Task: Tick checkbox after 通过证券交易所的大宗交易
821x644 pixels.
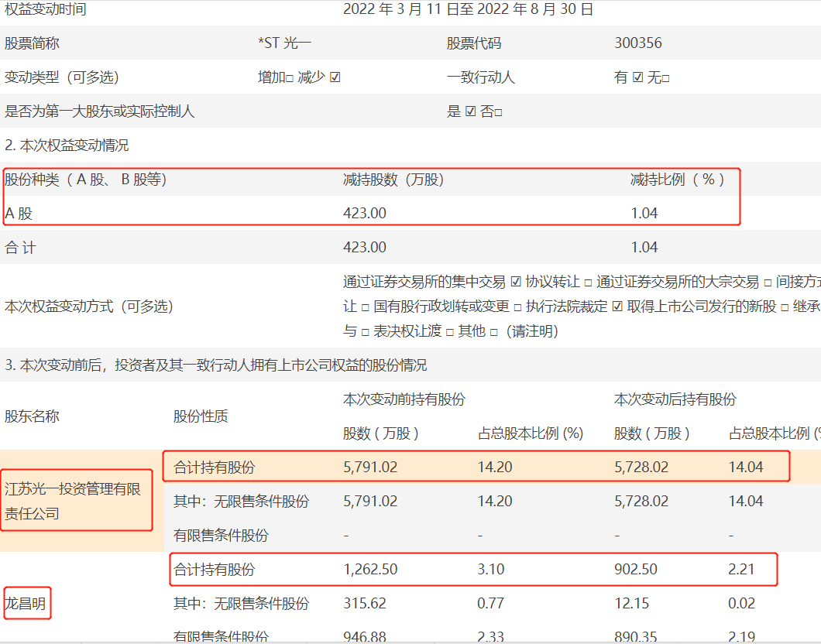Action: coord(768,283)
